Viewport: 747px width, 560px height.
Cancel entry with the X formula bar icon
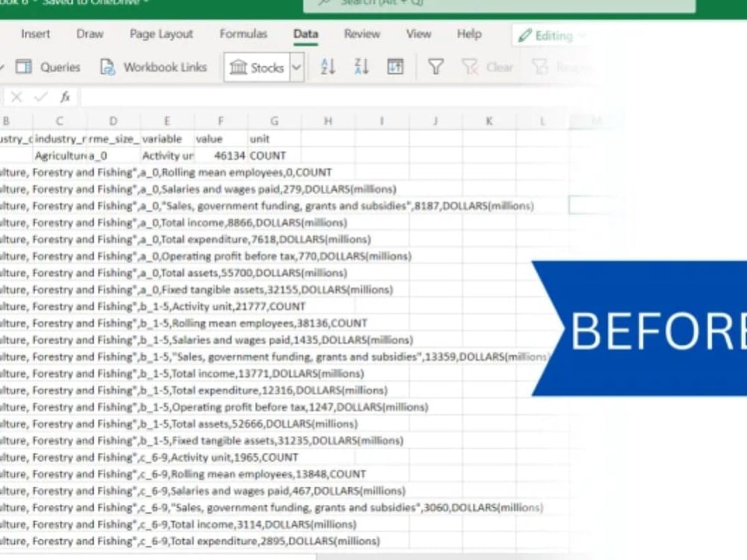coord(18,96)
